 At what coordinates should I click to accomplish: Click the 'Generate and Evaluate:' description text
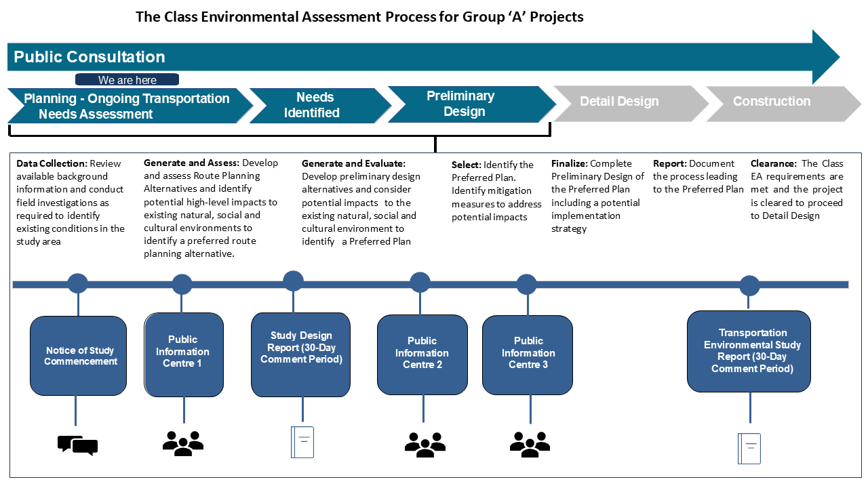click(361, 203)
